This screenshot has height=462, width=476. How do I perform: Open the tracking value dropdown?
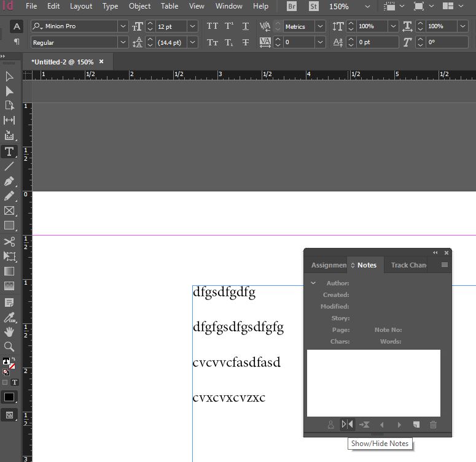click(320, 42)
